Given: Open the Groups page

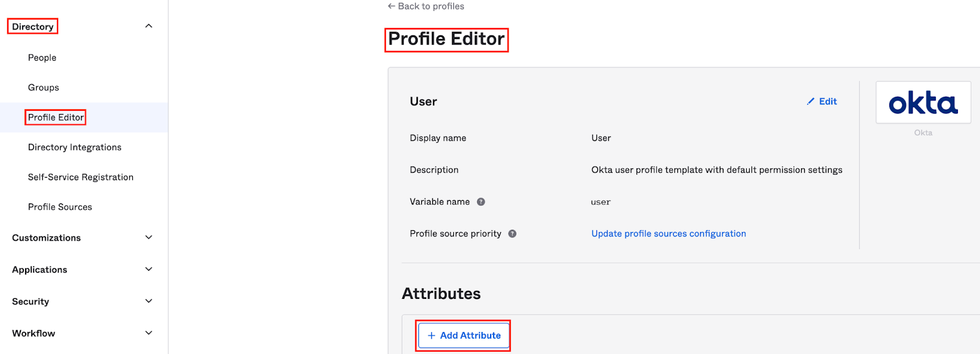Looking at the screenshot, I should pyautogui.click(x=43, y=88).
